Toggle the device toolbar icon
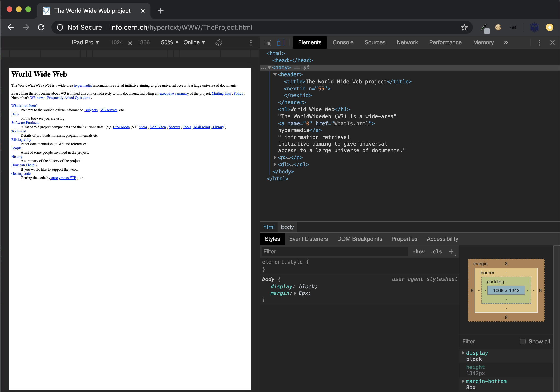560x392 pixels. pyautogui.click(x=281, y=42)
